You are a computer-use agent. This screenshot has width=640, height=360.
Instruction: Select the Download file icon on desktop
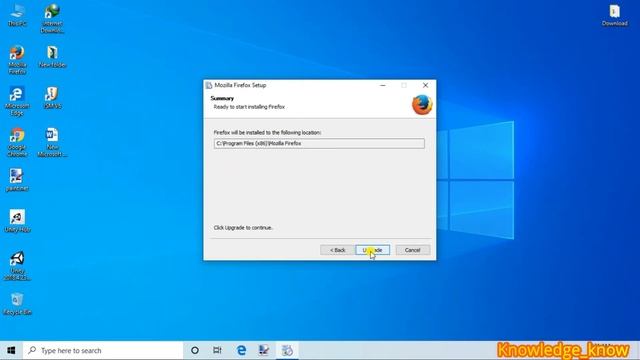pos(615,16)
